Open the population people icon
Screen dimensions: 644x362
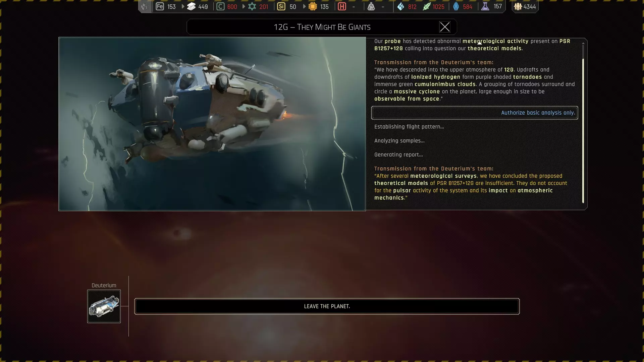click(x=518, y=6)
